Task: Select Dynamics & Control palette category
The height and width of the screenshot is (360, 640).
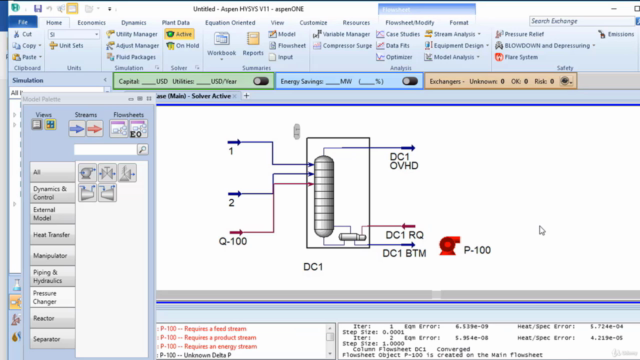Action: point(52,193)
